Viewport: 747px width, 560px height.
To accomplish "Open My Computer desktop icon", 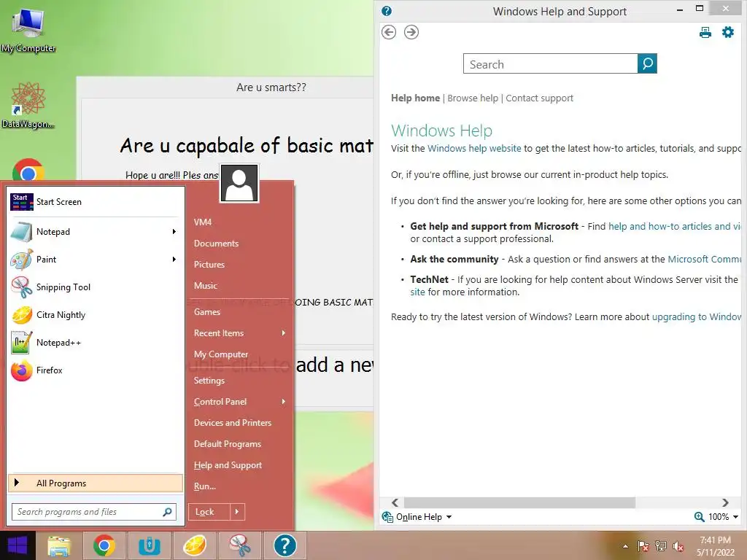I will click(x=28, y=29).
